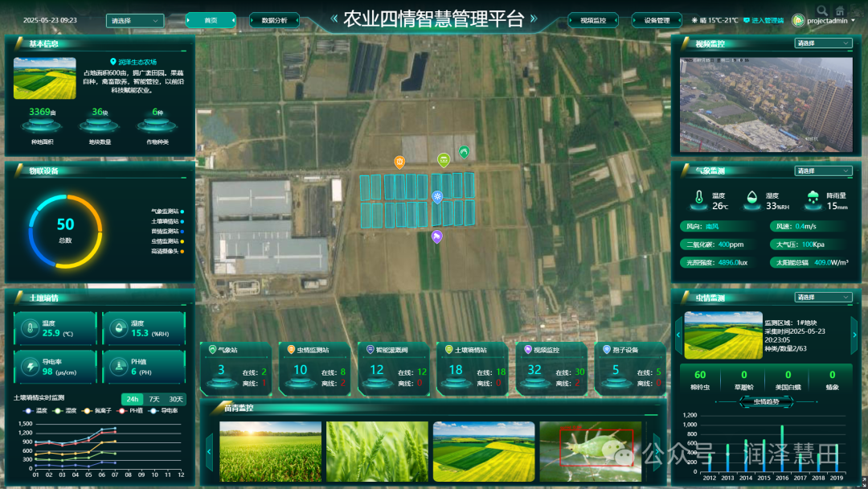
Task: Click the soil humidity droplet icon
Action: tap(118, 328)
